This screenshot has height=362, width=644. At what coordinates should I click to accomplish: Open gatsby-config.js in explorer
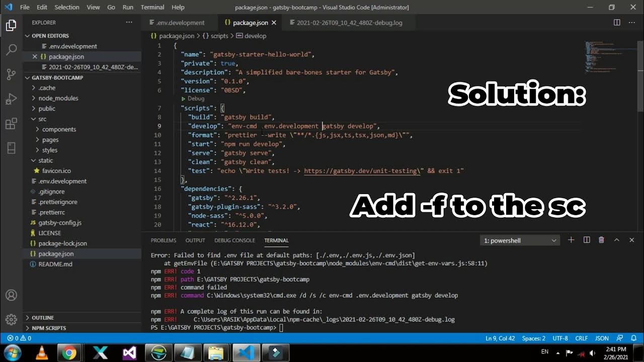point(82,222)
